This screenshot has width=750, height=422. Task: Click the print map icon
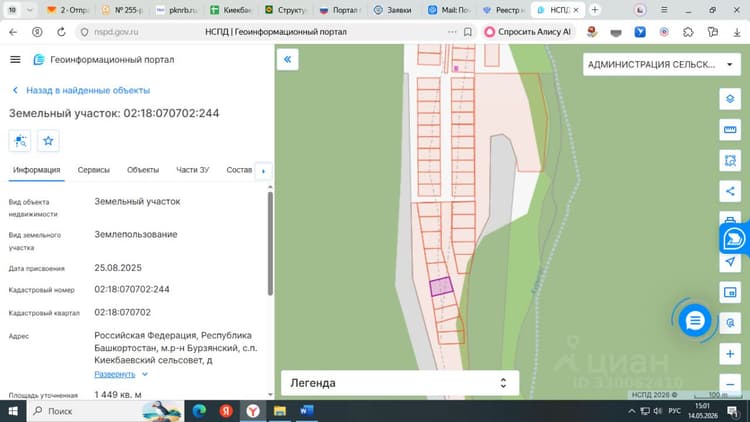tap(730, 219)
